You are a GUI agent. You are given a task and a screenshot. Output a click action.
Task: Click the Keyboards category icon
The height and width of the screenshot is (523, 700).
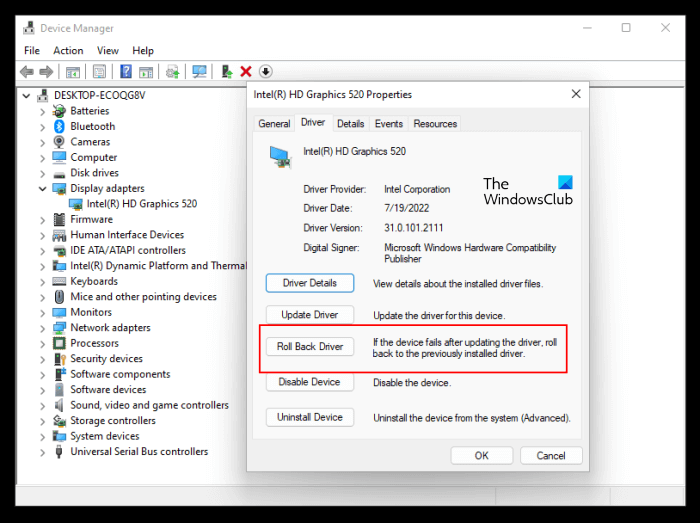tap(59, 281)
